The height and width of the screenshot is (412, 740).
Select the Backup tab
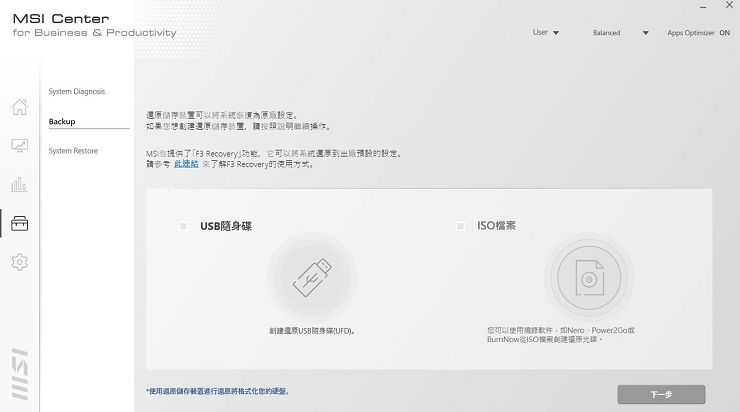tap(62, 121)
